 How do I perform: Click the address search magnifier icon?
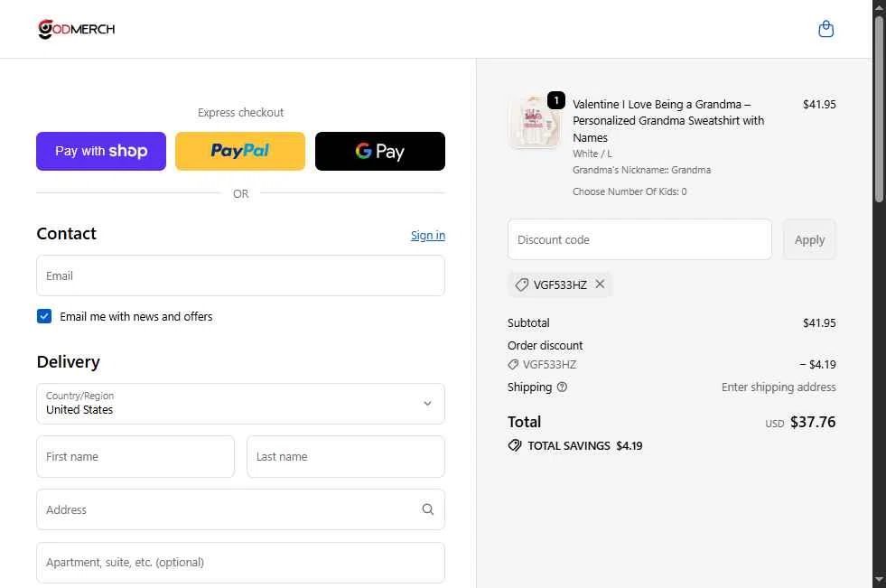point(428,509)
